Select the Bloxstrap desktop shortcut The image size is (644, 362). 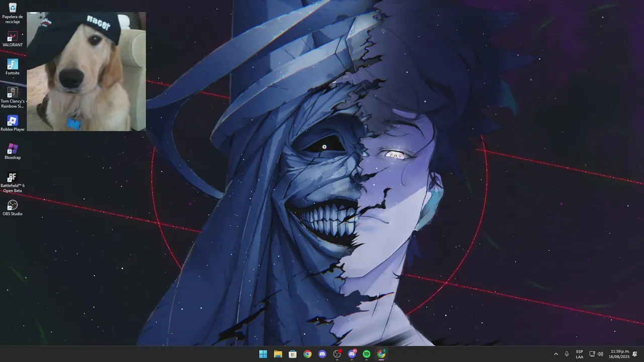[x=13, y=152]
